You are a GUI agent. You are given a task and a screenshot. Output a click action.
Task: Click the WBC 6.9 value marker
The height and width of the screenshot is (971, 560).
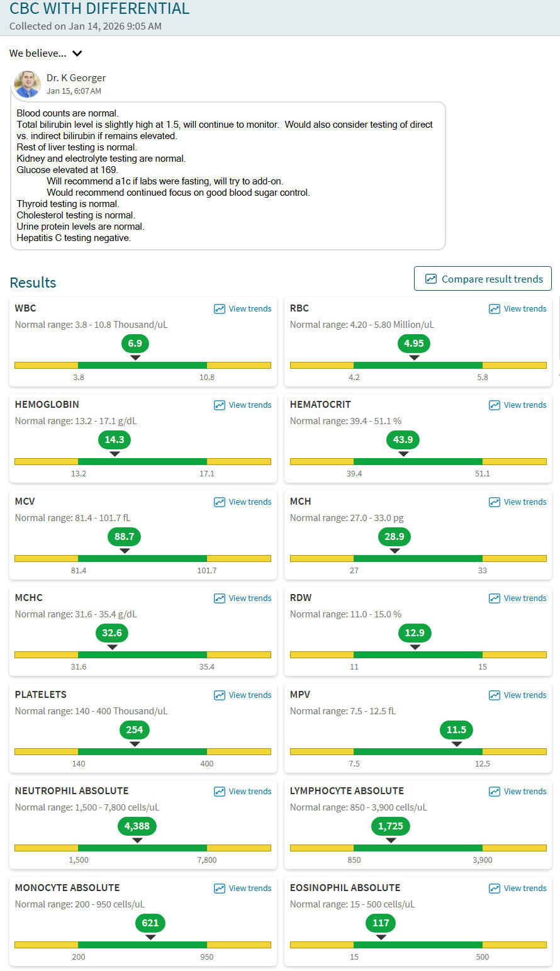pos(135,344)
